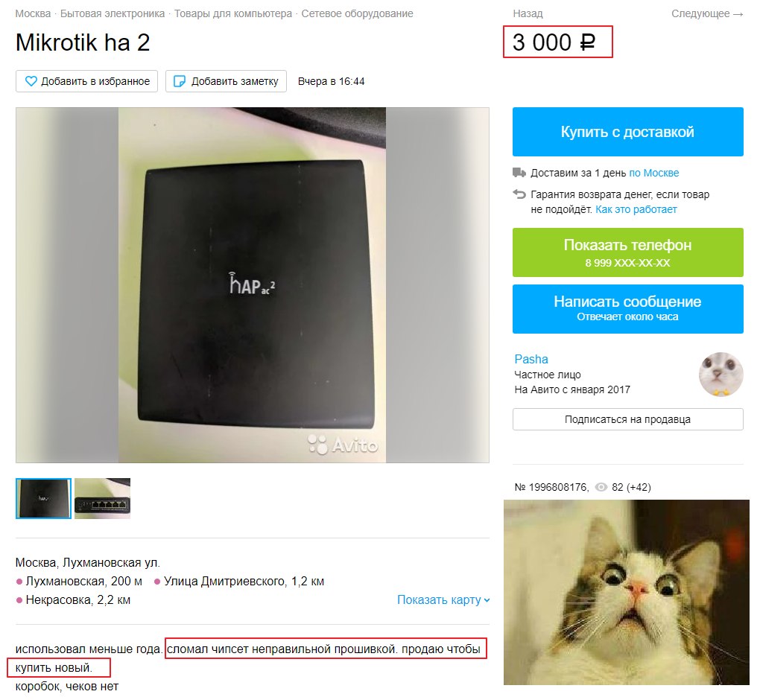Subscribe via Подписаться на продавца
Viewport: 760px width, 700px height.
click(x=627, y=419)
